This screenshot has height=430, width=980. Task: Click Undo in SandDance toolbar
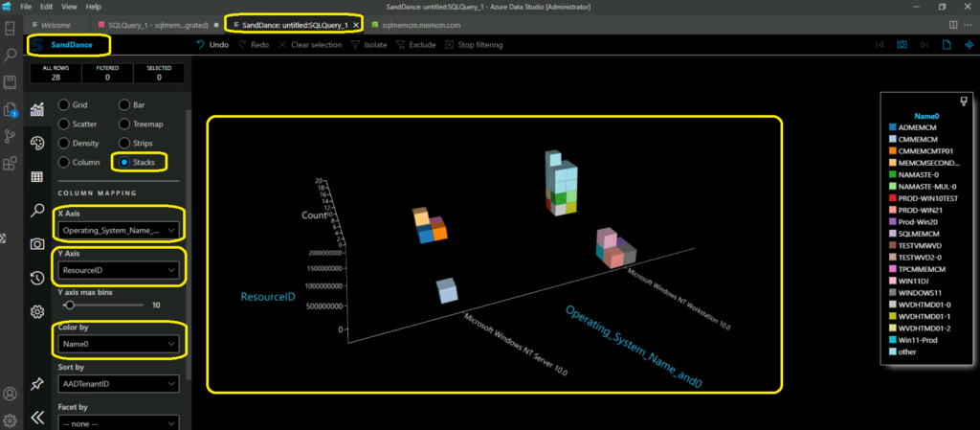[212, 45]
